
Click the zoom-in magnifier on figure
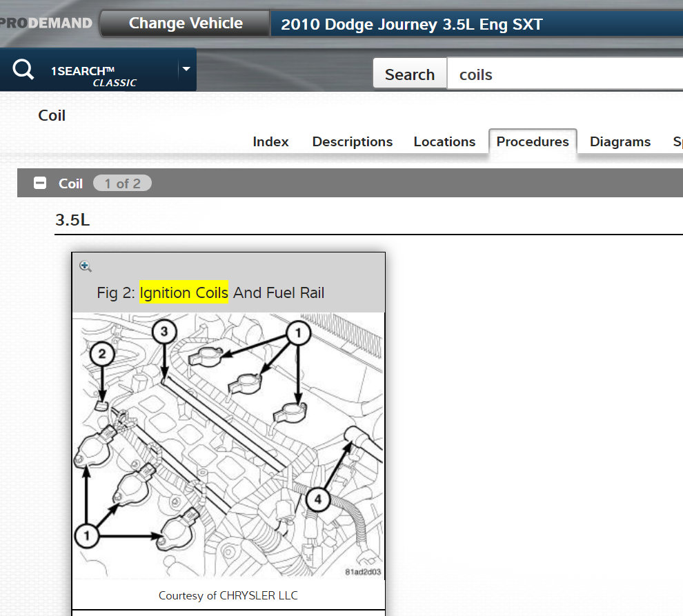click(86, 266)
